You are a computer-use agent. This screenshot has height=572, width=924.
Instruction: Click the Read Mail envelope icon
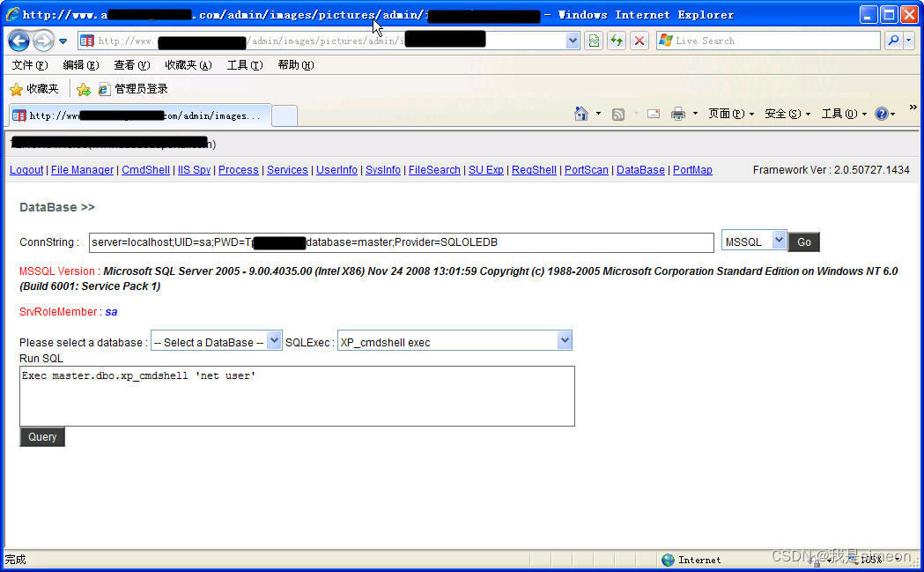(654, 114)
